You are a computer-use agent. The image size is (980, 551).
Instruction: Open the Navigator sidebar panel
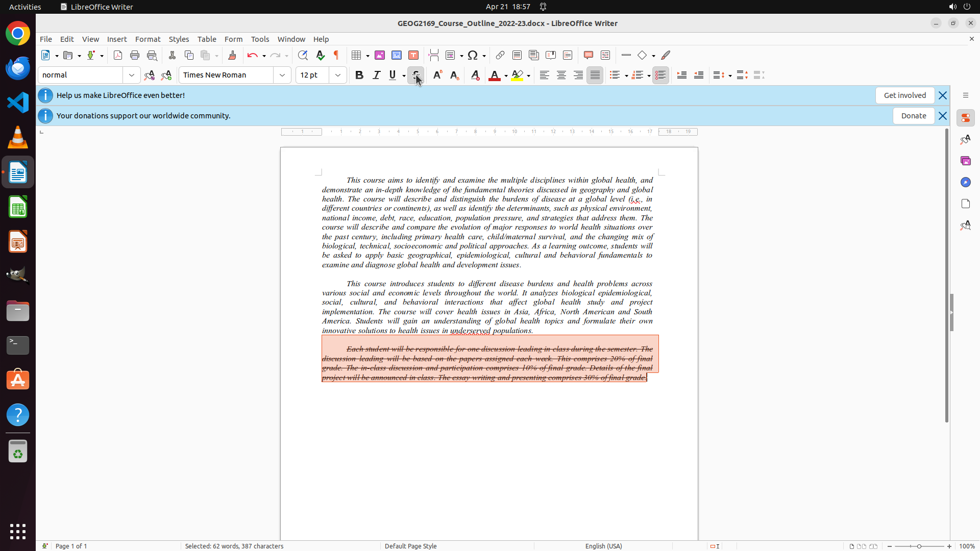965,182
